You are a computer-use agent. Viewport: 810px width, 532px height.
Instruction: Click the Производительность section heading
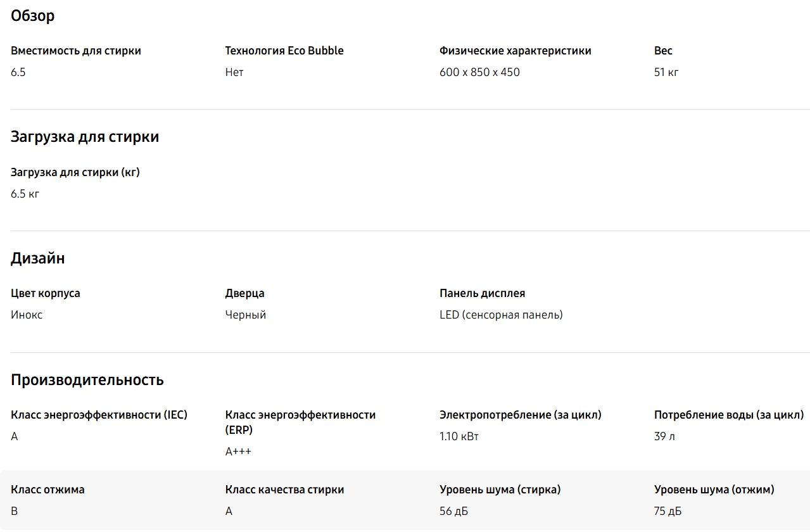pyautogui.click(x=87, y=380)
